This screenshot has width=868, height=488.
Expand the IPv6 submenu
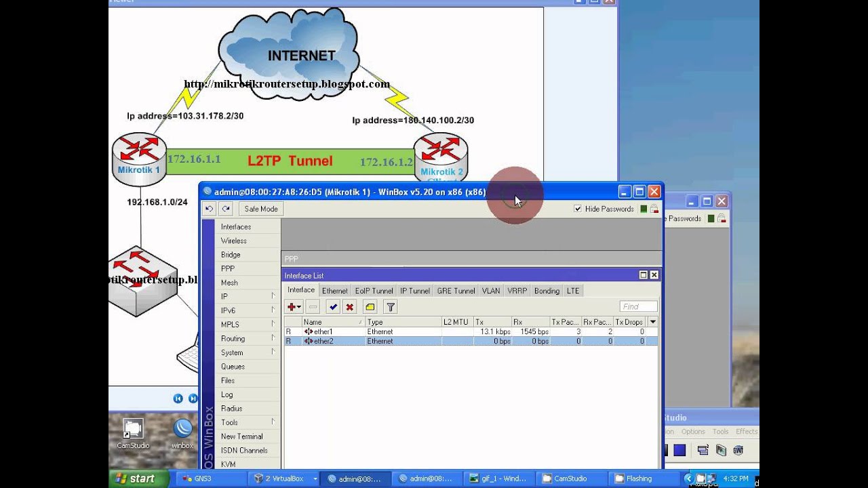(273, 310)
